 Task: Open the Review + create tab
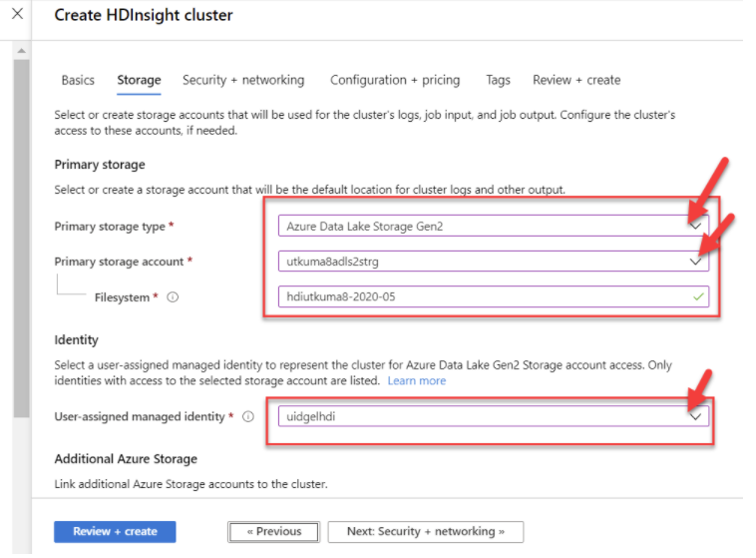coord(576,80)
